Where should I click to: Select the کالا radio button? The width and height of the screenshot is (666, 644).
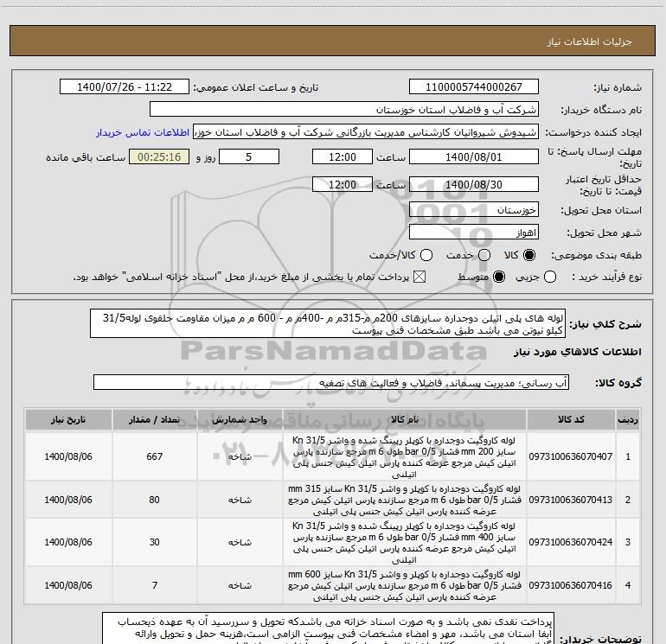click(x=529, y=255)
